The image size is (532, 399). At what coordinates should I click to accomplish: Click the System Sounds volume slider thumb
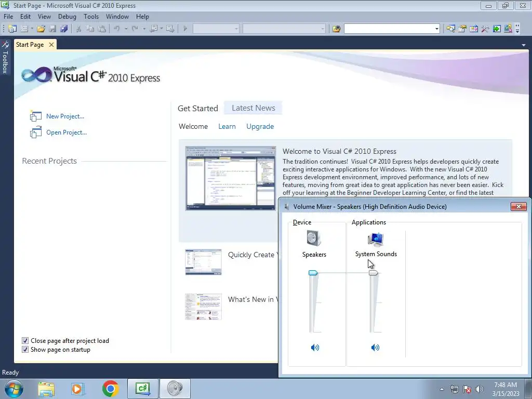coord(373,273)
